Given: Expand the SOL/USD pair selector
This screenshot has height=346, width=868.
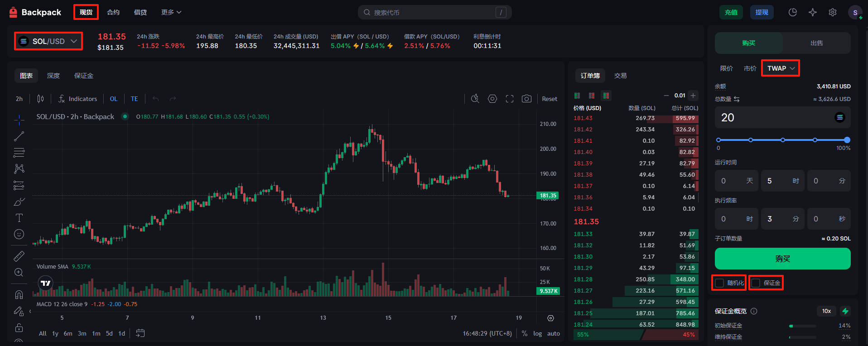Looking at the screenshot, I should pyautogui.click(x=48, y=41).
